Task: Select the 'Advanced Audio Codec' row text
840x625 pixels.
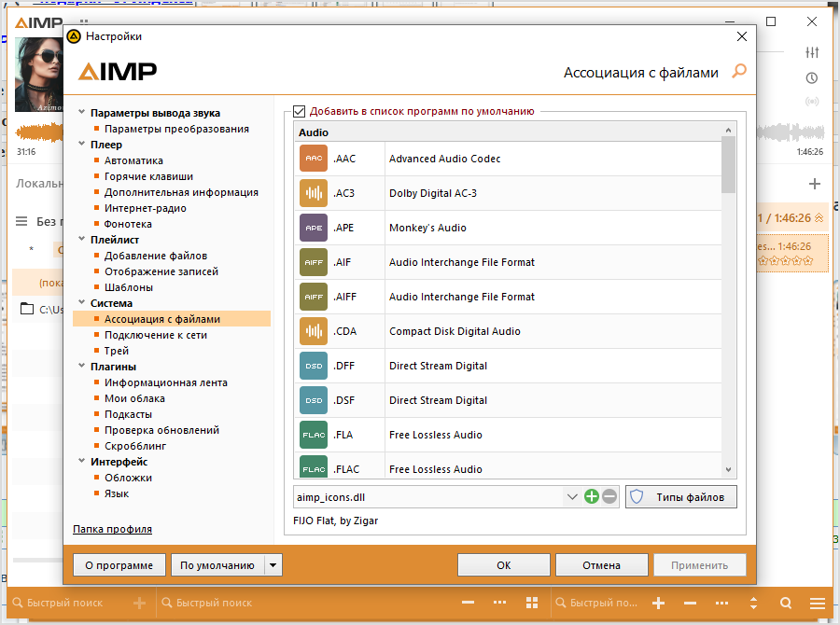Action: (x=444, y=159)
